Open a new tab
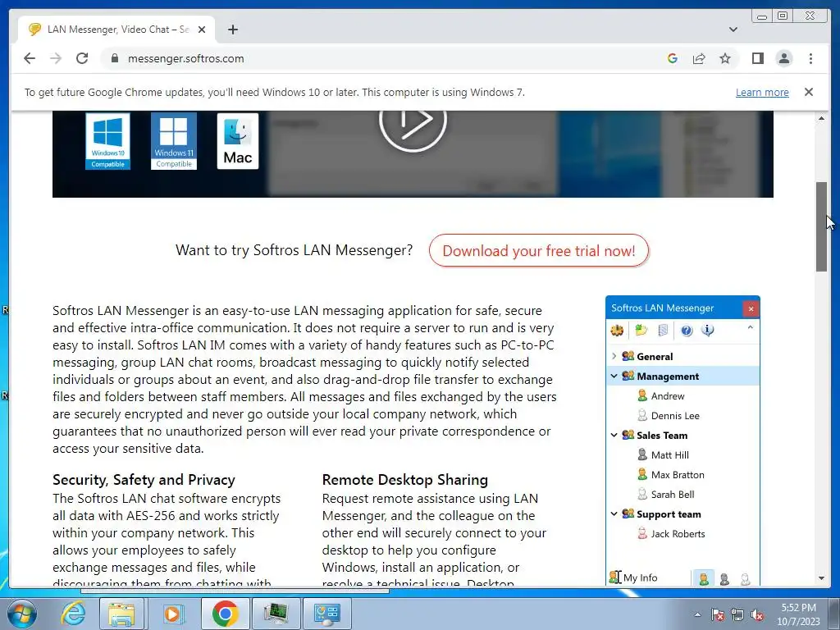The image size is (840, 630). [232, 30]
